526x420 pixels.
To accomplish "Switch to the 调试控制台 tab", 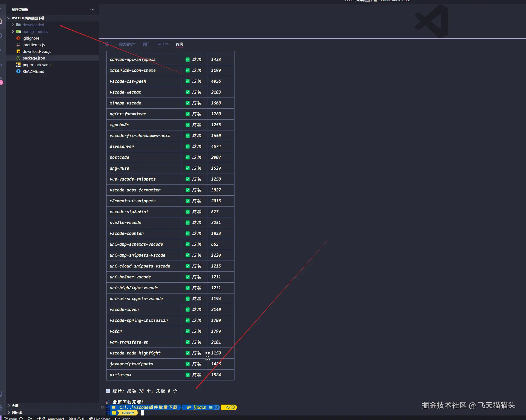I will pyautogui.click(x=127, y=44).
